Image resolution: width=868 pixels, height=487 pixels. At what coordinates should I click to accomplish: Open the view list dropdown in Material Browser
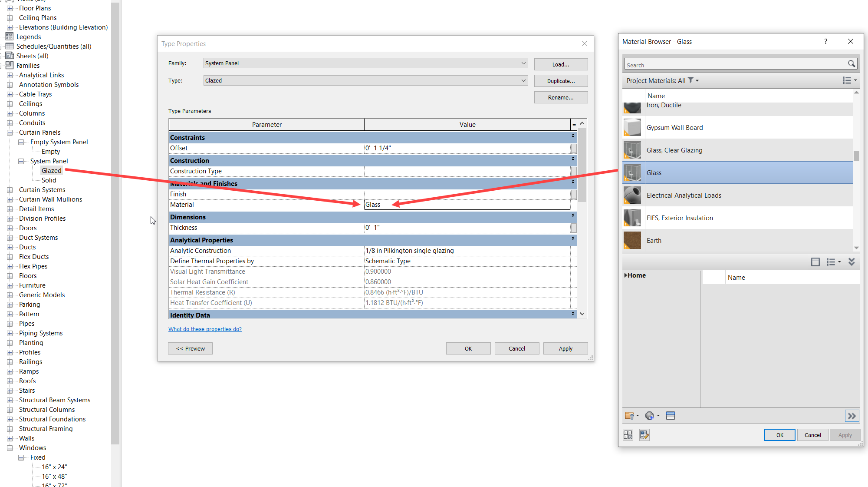tap(849, 80)
